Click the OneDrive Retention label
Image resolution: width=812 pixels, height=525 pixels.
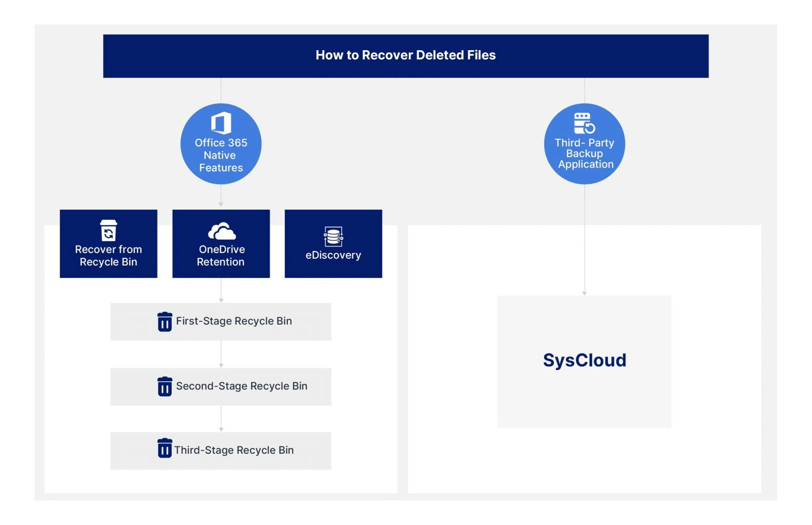pos(221,255)
